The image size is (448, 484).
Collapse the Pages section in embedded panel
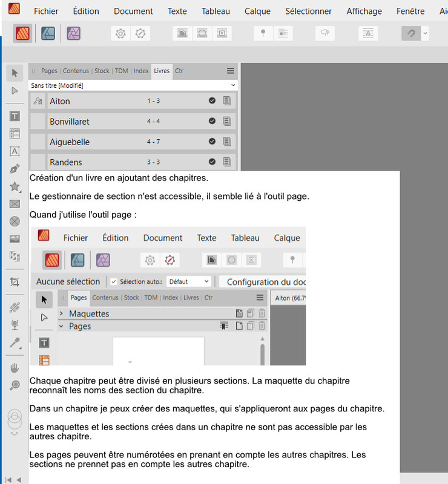coord(61,326)
